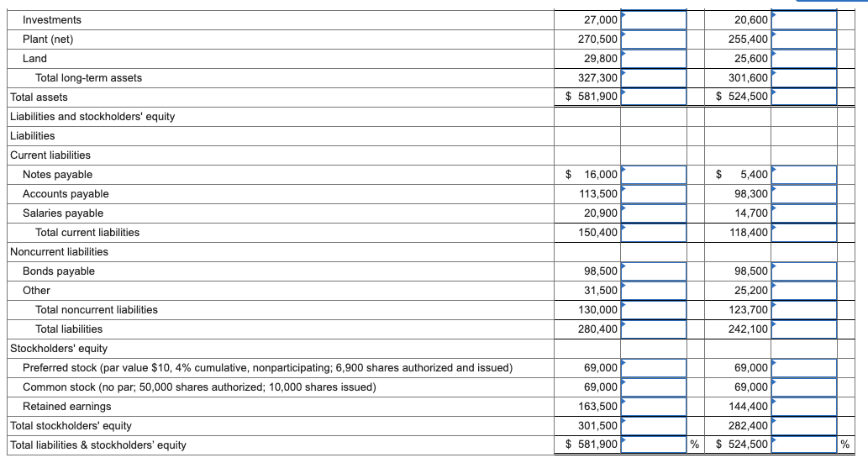Click the Total noncurrent liabilities label
868x463 pixels.
(97, 310)
